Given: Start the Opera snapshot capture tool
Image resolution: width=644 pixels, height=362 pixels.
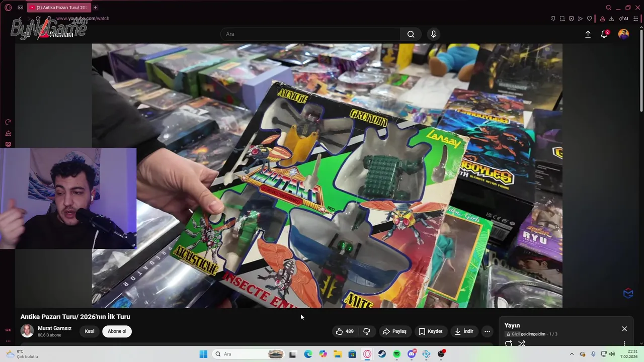Looking at the screenshot, I should (562, 19).
